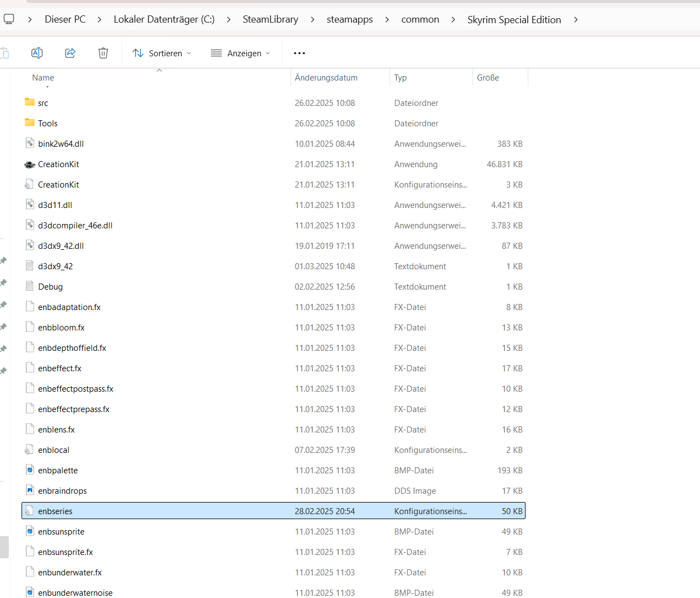The width and height of the screenshot is (700, 598).
Task: Select the enbeffectprepass.fx file name
Action: click(x=74, y=409)
